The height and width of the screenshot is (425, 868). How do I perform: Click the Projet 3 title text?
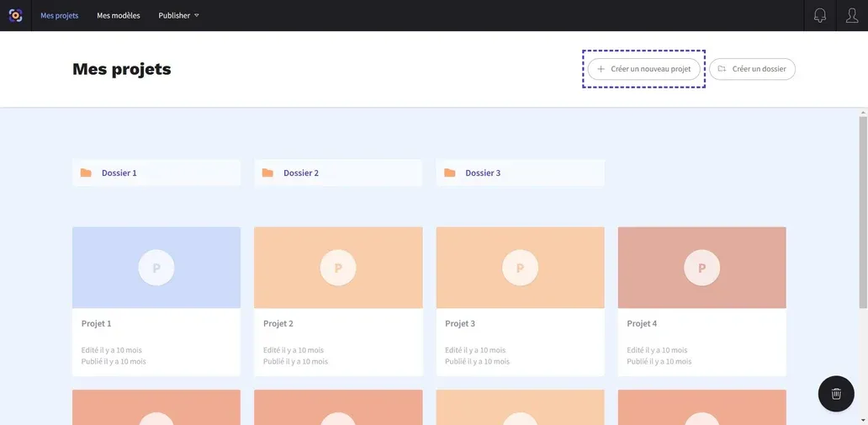click(x=460, y=324)
